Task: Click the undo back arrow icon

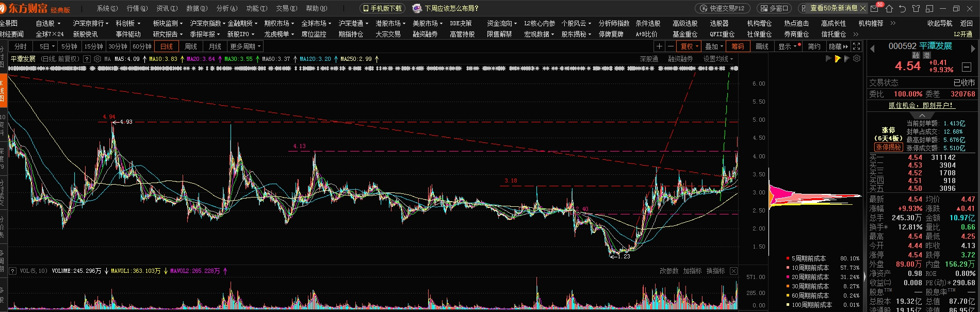Action: [x=902, y=8]
